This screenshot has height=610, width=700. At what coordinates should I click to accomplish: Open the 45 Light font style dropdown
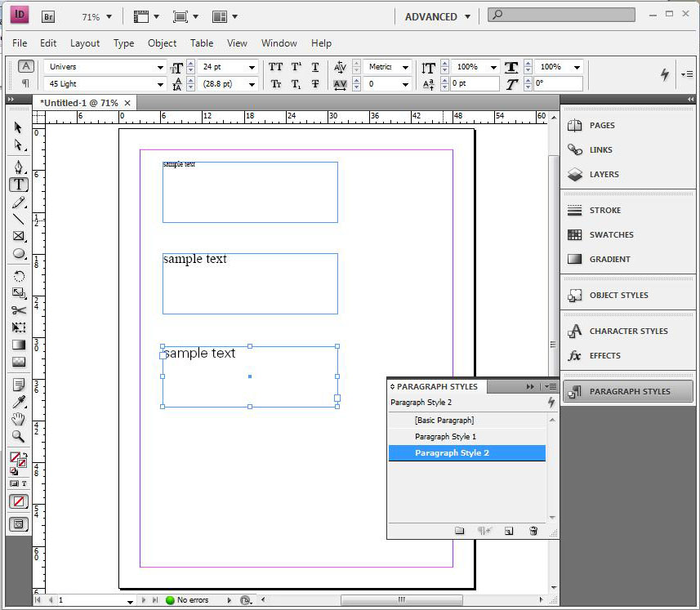160,84
